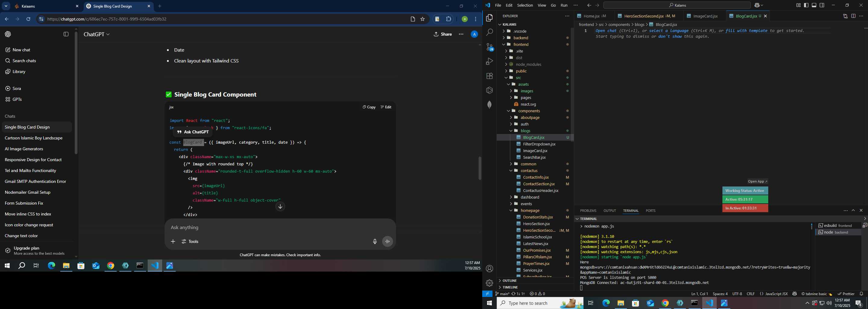868x309 pixels.
Task: Open Outlook from taskbar beside the search box
Action: pyautogui.click(x=650, y=303)
